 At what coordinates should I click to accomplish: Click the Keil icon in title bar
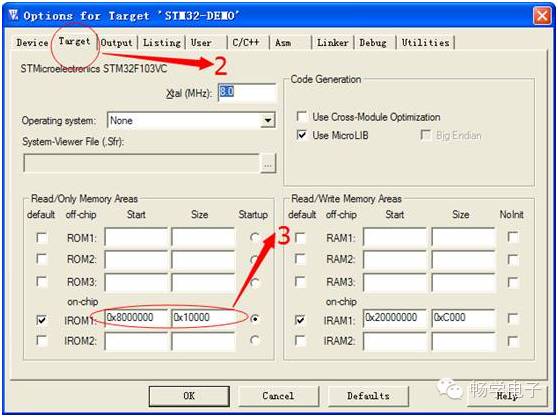pyautogui.click(x=14, y=15)
